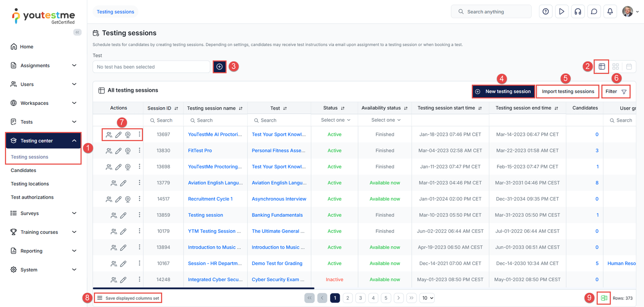Collapse the left sidebar
This screenshot has width=644, height=307.
pyautogui.click(x=77, y=32)
